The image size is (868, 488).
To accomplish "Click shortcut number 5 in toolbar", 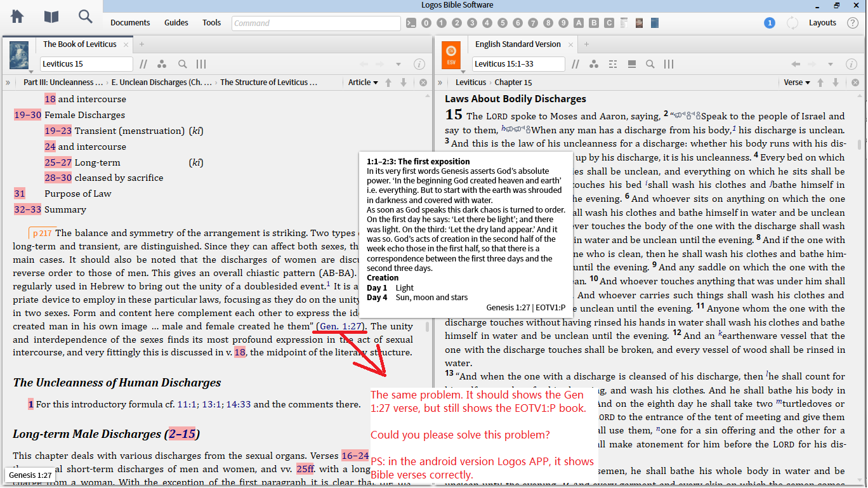I will [503, 23].
